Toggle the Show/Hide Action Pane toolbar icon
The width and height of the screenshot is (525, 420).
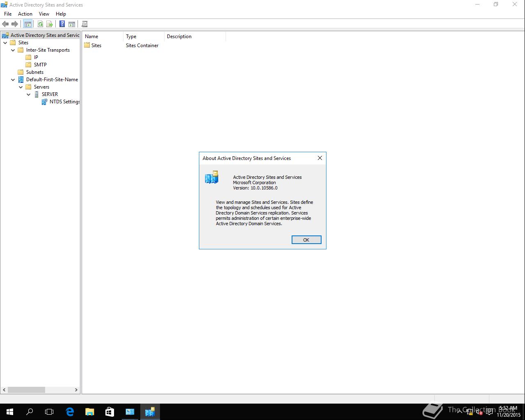pos(71,24)
